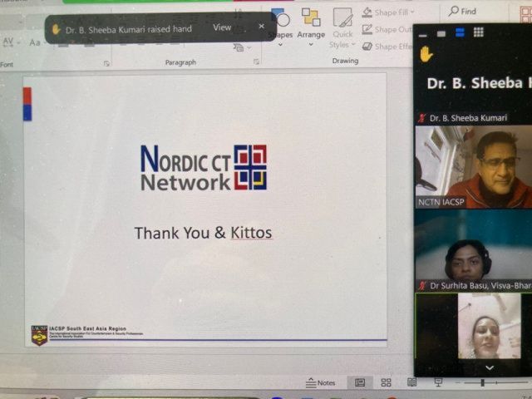The width and height of the screenshot is (532, 399).
Task: Toggle the Notes pane
Action: 321,382
